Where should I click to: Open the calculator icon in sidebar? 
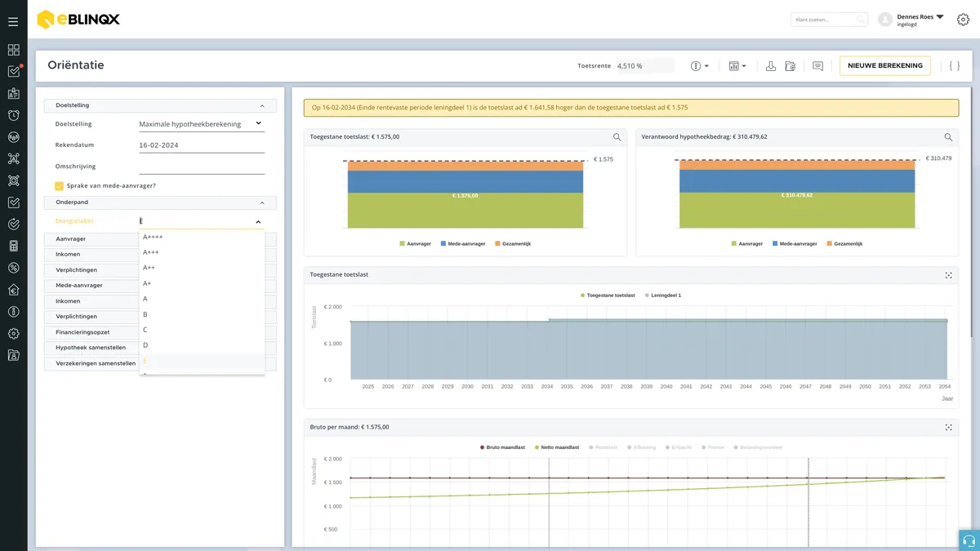(13, 246)
